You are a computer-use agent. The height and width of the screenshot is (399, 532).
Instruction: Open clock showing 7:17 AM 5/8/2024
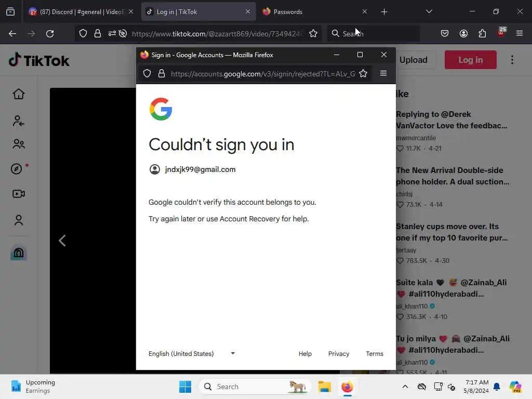tap(476, 387)
